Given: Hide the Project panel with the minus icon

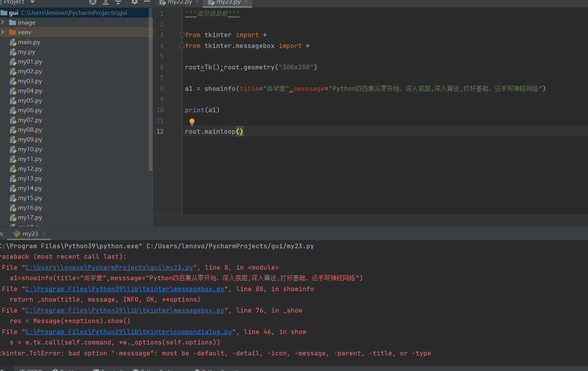Looking at the screenshot, I should click(147, 2).
